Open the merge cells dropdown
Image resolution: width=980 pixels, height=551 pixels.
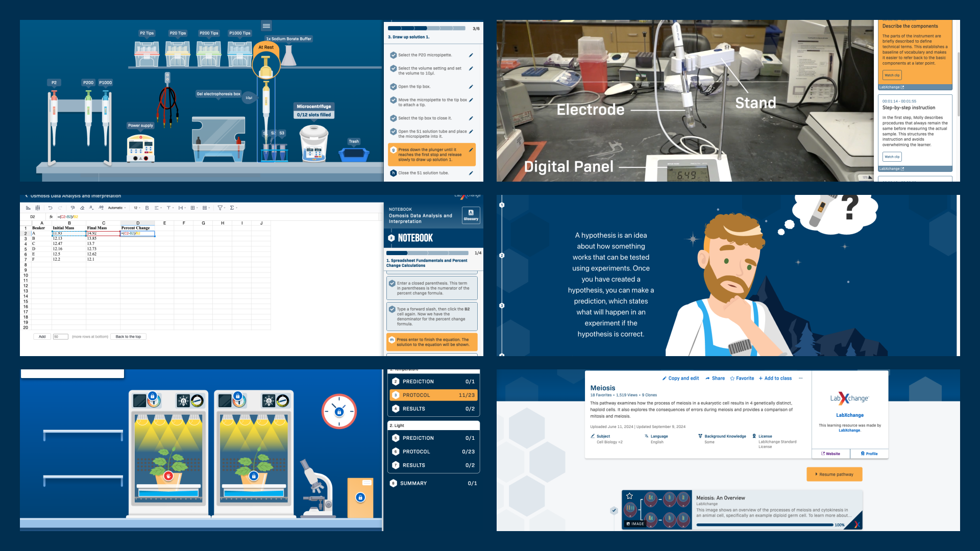(x=206, y=208)
